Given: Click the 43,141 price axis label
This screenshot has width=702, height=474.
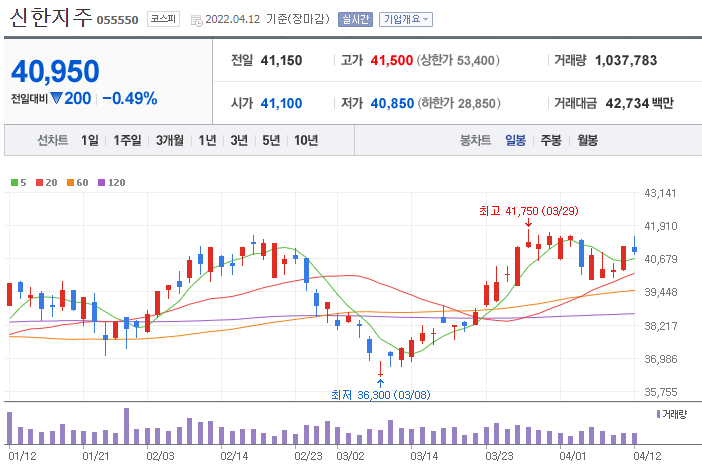Looking at the screenshot, I should pyautogui.click(x=660, y=193).
